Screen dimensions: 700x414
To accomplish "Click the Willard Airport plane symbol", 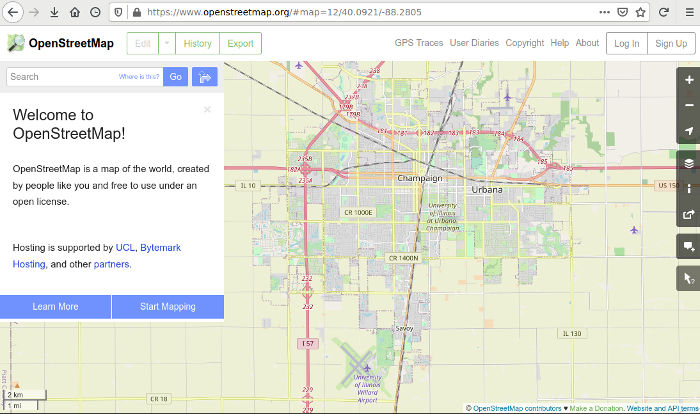I will click(x=367, y=368).
